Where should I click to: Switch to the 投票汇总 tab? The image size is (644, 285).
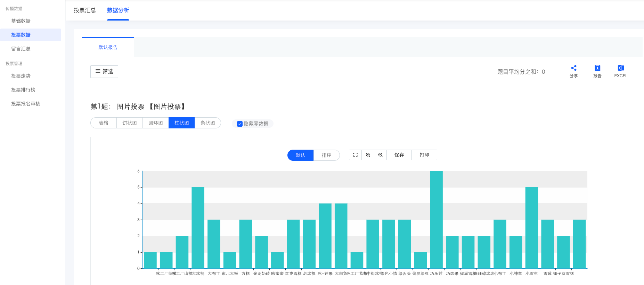[85, 10]
